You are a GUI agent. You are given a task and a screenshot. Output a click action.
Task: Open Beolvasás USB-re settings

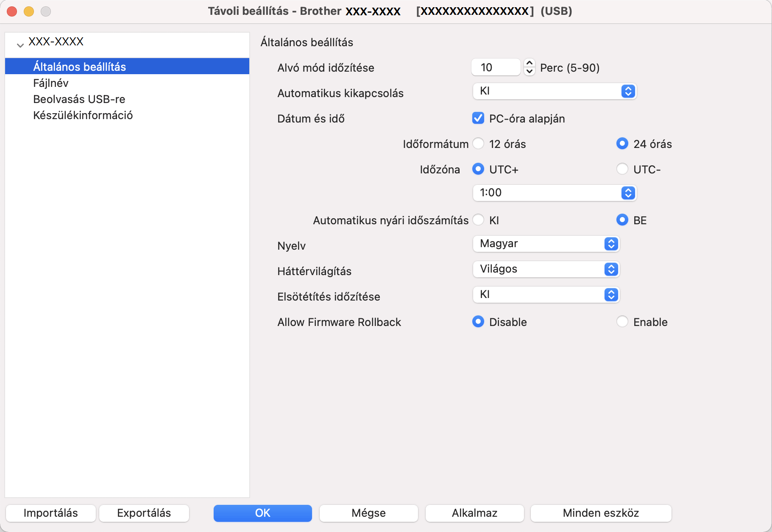(79, 99)
